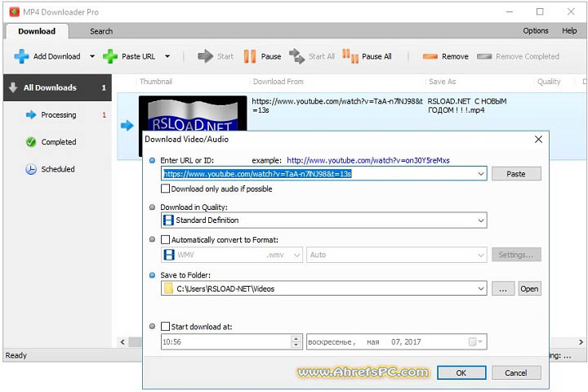Click the blue arrow status icon in download row

pyautogui.click(x=127, y=125)
